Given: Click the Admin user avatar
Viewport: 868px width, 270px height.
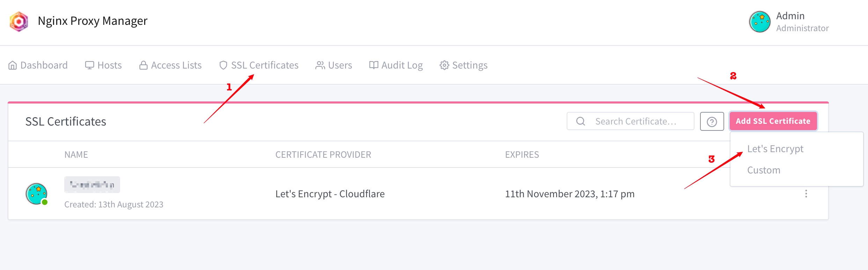Looking at the screenshot, I should (x=760, y=22).
